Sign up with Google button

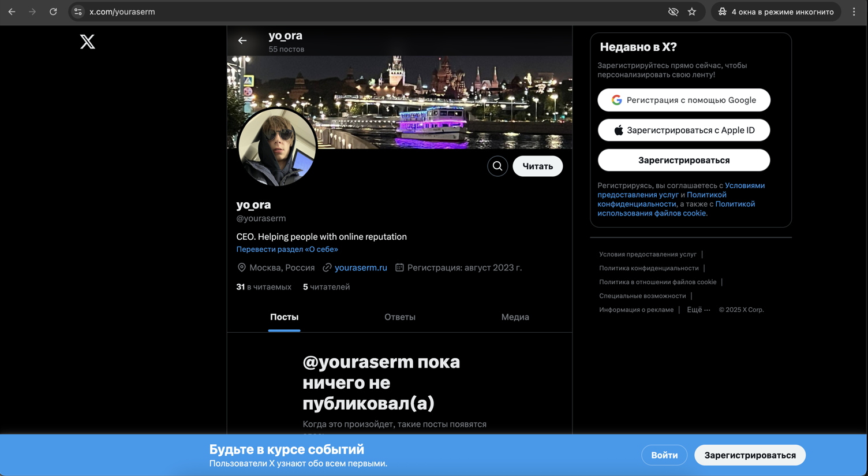pyautogui.click(x=684, y=100)
